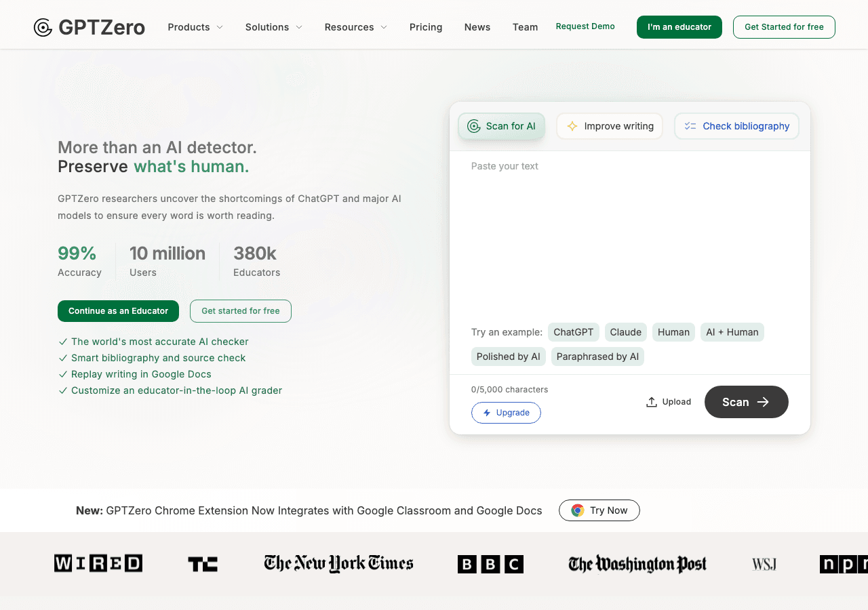This screenshot has width=868, height=610.
Task: Click the Request Demo link
Action: (x=585, y=26)
